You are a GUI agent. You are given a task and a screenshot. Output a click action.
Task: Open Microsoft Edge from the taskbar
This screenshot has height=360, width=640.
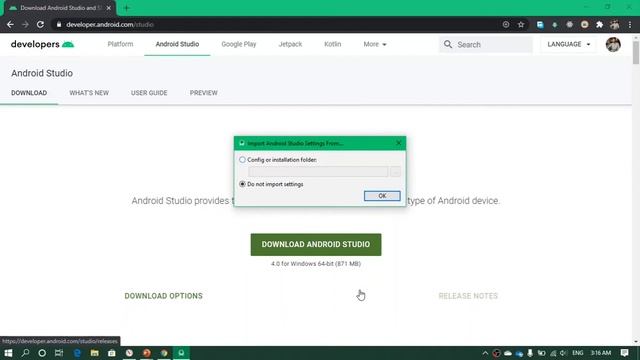pos(77,353)
